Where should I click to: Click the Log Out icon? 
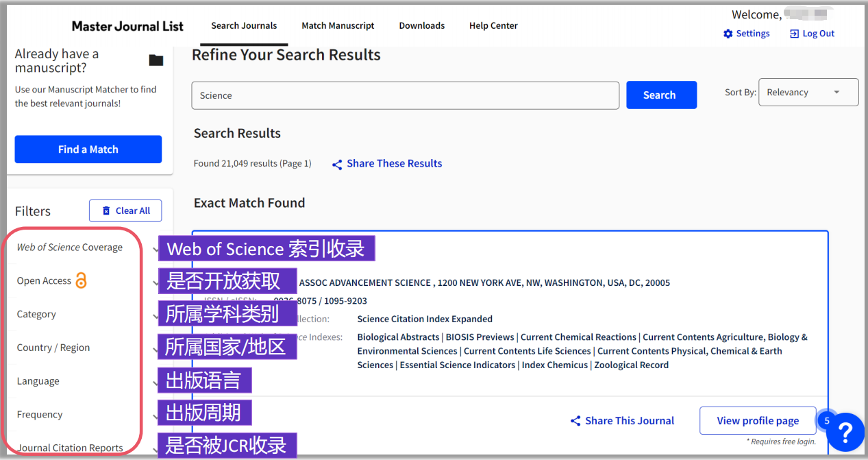click(x=794, y=34)
